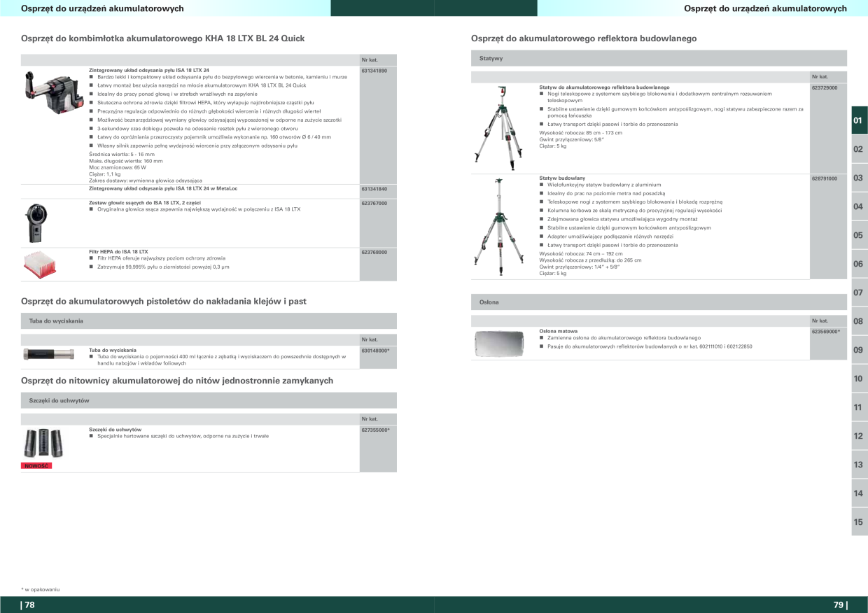Image resolution: width=868 pixels, height=613 pixels.
Task: Click product title Osłona matowa
Action: (x=559, y=331)
